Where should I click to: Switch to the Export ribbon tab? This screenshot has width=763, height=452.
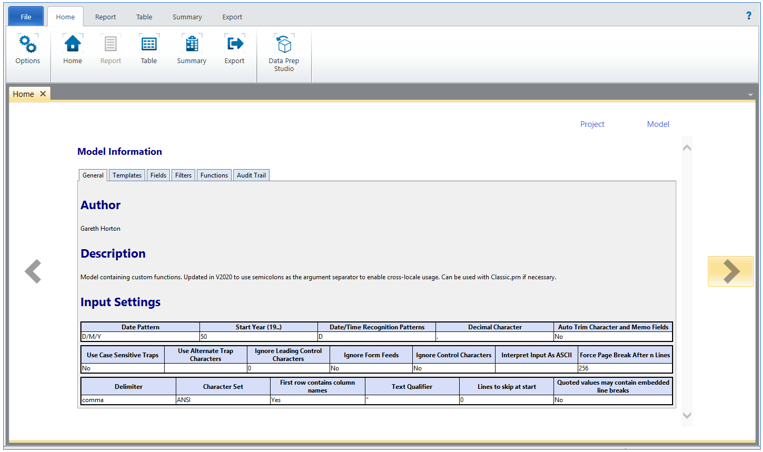(232, 17)
